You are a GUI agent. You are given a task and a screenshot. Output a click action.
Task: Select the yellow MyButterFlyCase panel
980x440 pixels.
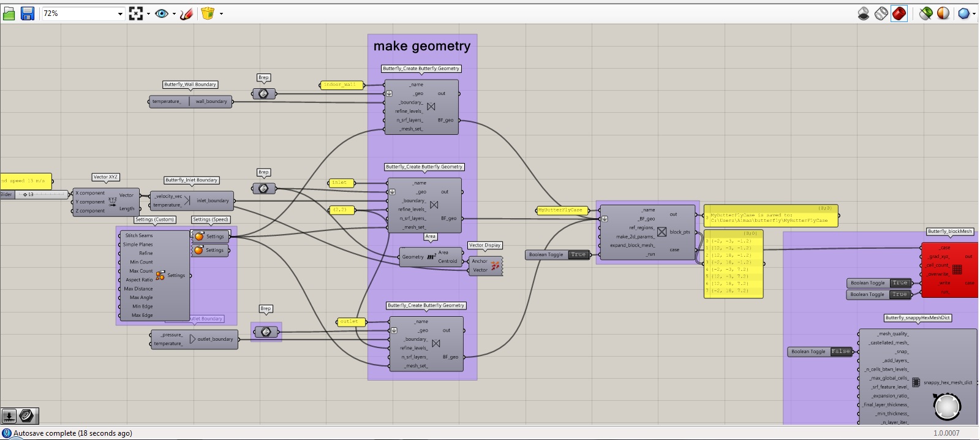point(562,210)
